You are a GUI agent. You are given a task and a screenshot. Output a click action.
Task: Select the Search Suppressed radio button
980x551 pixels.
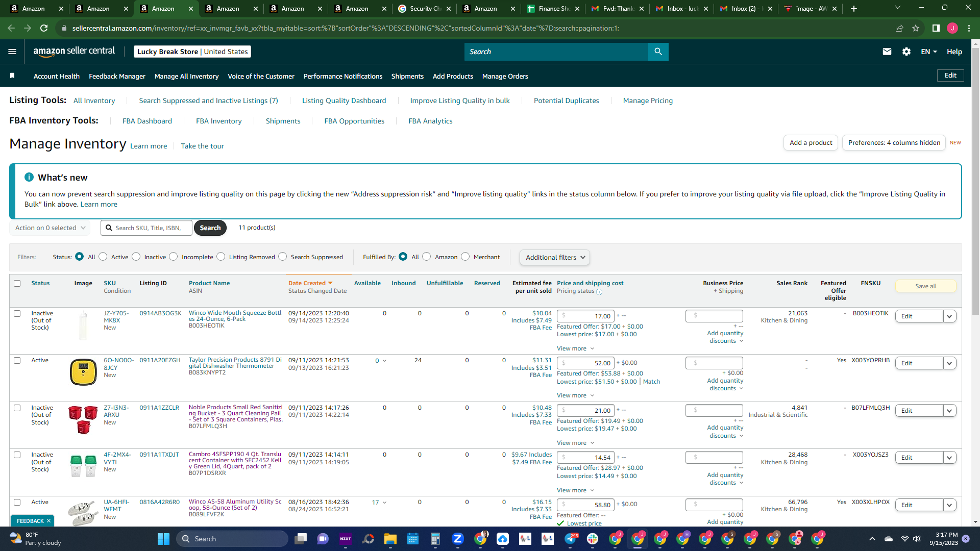pyautogui.click(x=283, y=257)
